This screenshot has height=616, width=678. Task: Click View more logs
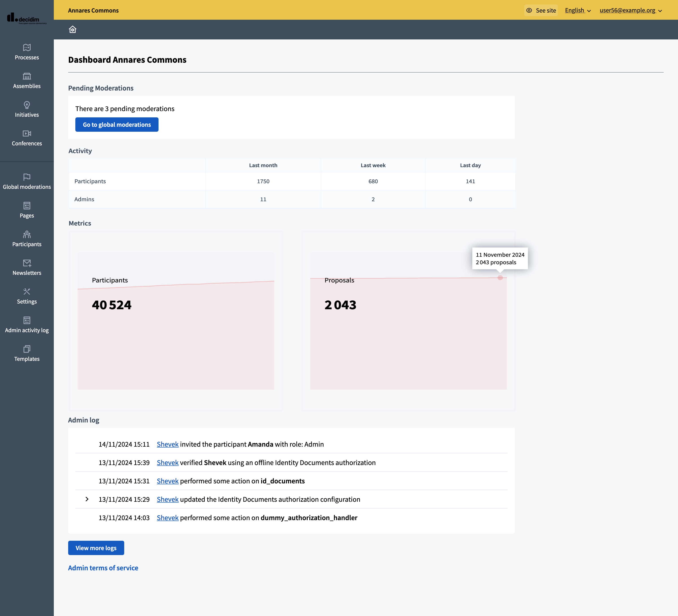96,548
